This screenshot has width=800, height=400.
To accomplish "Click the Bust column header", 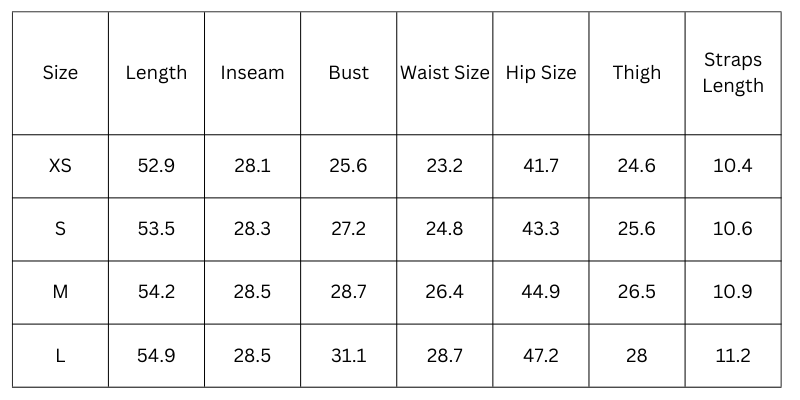I will pyautogui.click(x=348, y=73).
